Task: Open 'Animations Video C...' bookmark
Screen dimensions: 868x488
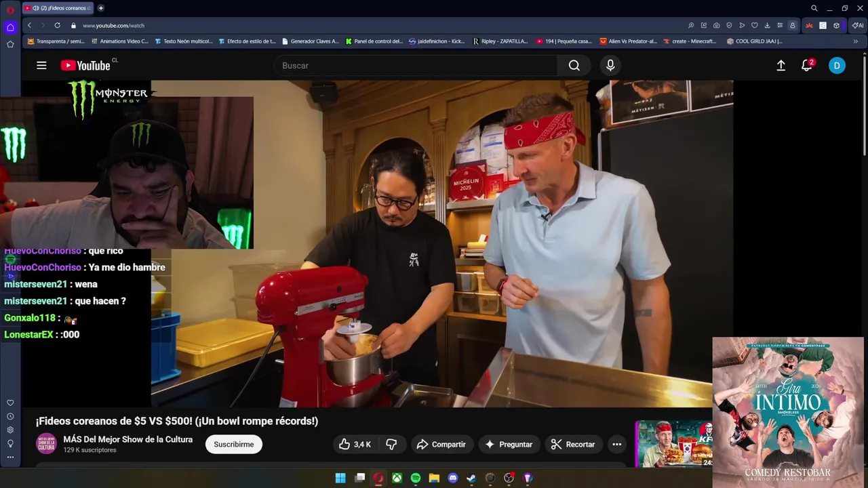Action: tap(119, 41)
